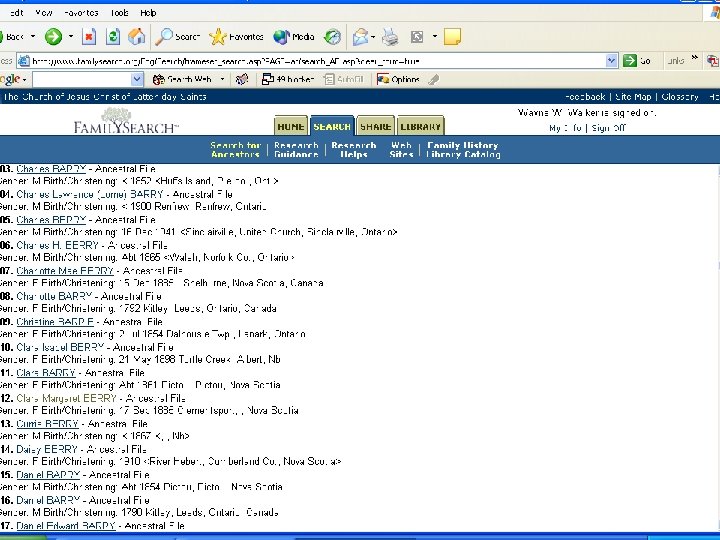Viewport: 720px width, 540px height.
Task: Click the yellow note icon in toolbar
Action: pos(452,37)
